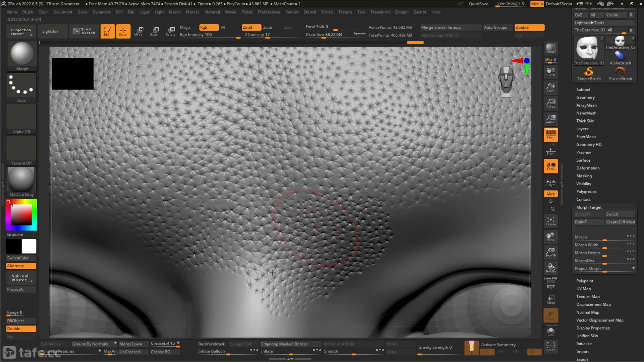Viewport: 644px width, 362px height.
Task: Click the Switch morph target button
Action: click(x=619, y=214)
